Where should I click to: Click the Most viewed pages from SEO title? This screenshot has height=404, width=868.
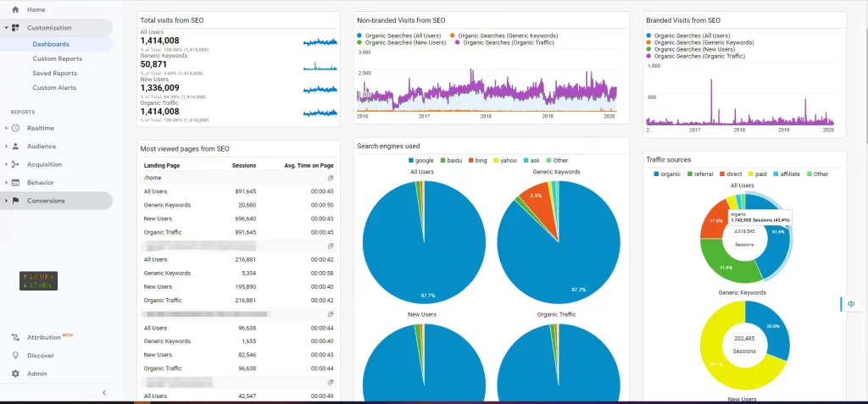tap(185, 149)
